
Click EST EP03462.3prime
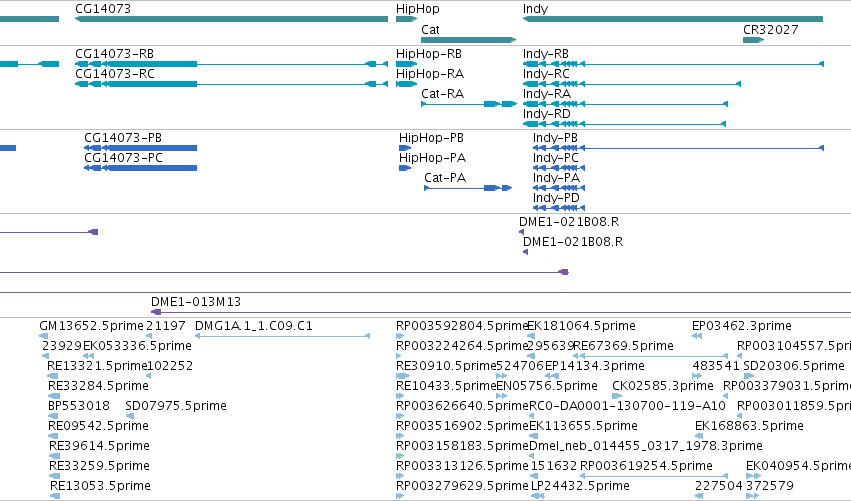741,326
